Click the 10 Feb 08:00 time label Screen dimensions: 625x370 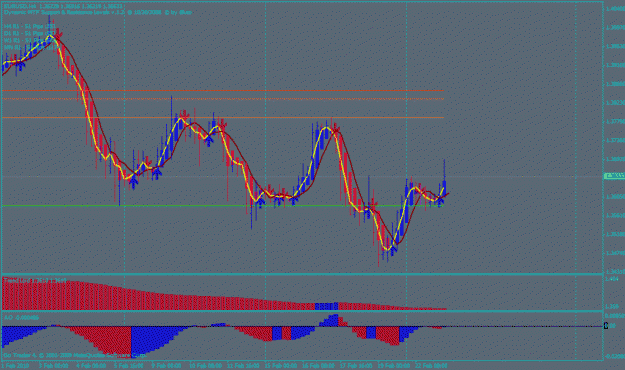click(x=205, y=366)
